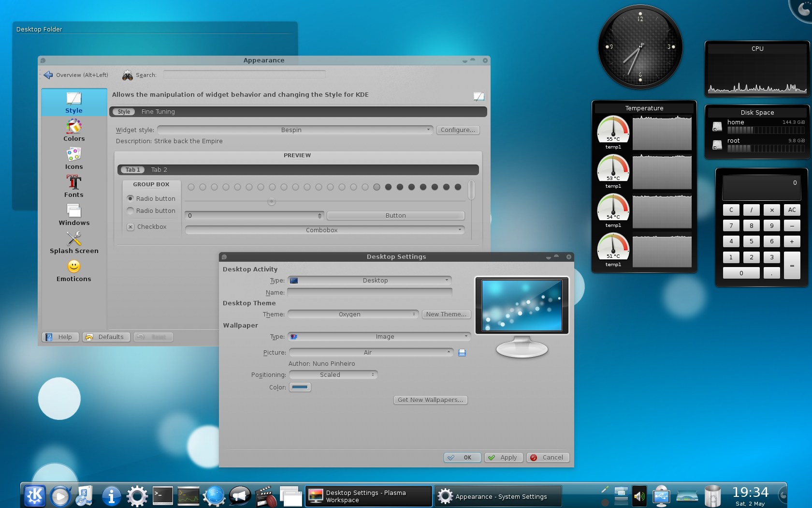Launch the media player from the panel
Image resolution: width=812 pixels, height=508 pixels.
coord(60,496)
